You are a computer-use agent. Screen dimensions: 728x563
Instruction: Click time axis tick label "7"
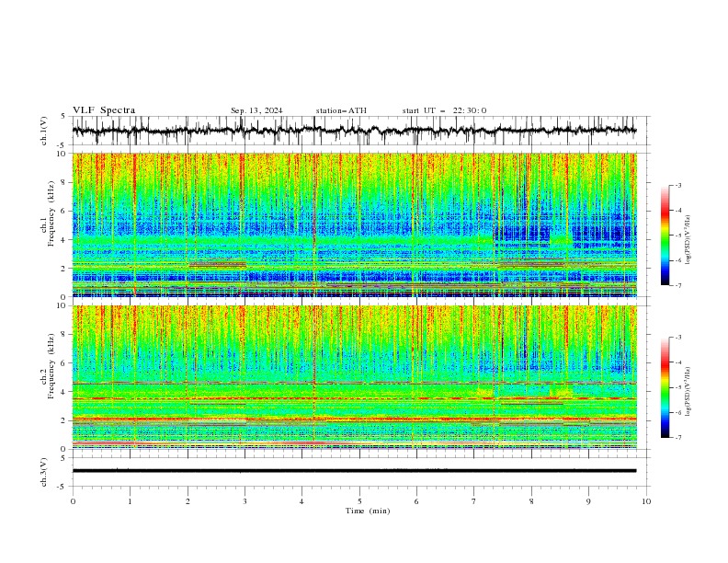click(474, 501)
